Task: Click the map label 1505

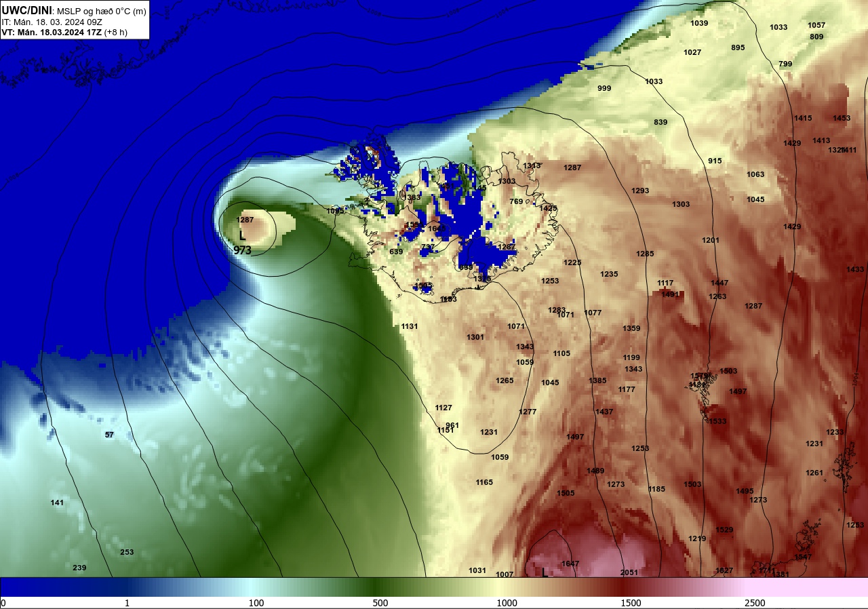Action: pyautogui.click(x=566, y=493)
